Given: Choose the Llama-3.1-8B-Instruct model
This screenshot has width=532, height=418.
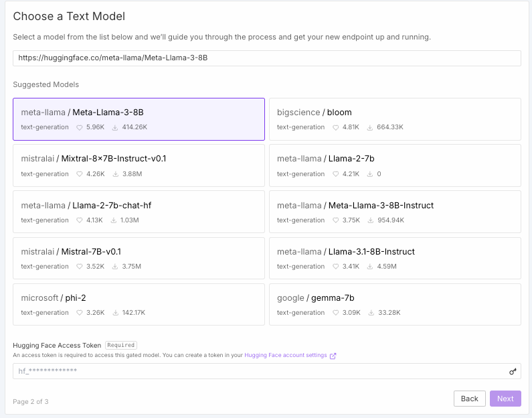Looking at the screenshot, I should coord(395,258).
